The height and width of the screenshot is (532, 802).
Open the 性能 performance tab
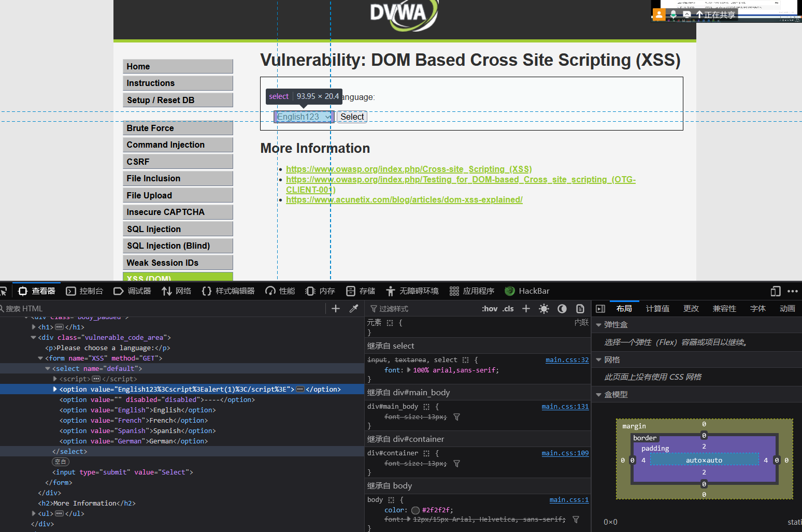tap(280, 291)
